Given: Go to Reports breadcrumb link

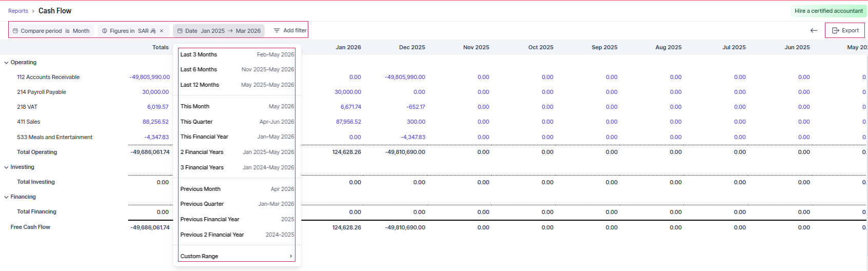Looking at the screenshot, I should 18,11.
